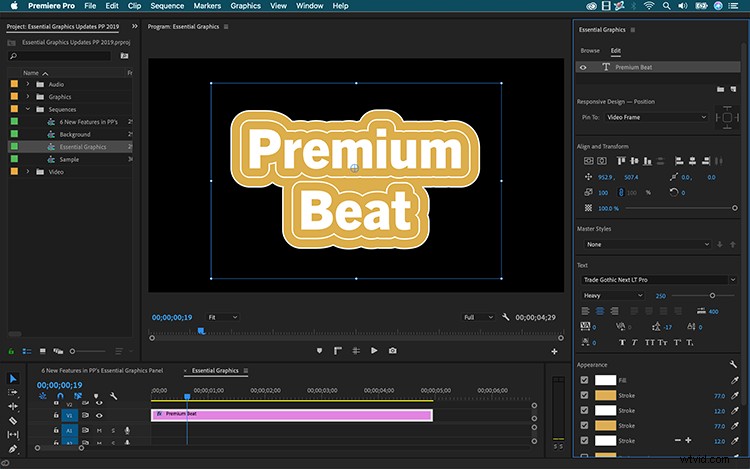Toggle Fill checkbox in Appearance
Viewport: 750px width, 469px height.
584,380
